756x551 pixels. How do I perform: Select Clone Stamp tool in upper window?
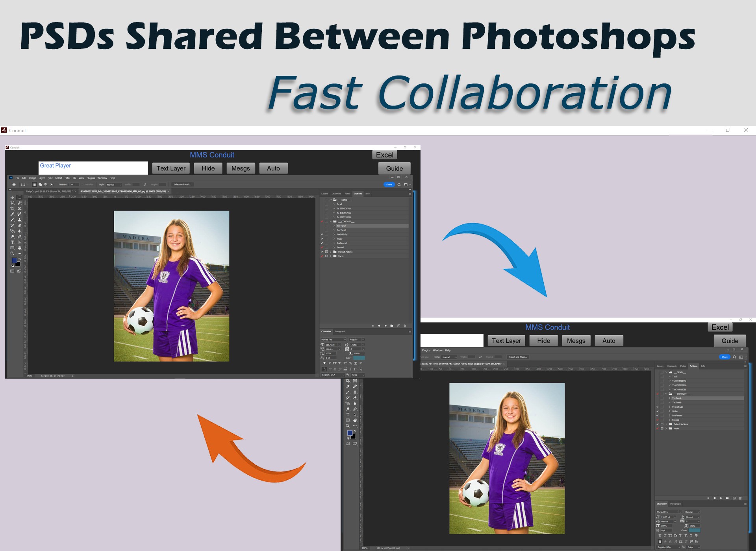tap(19, 220)
